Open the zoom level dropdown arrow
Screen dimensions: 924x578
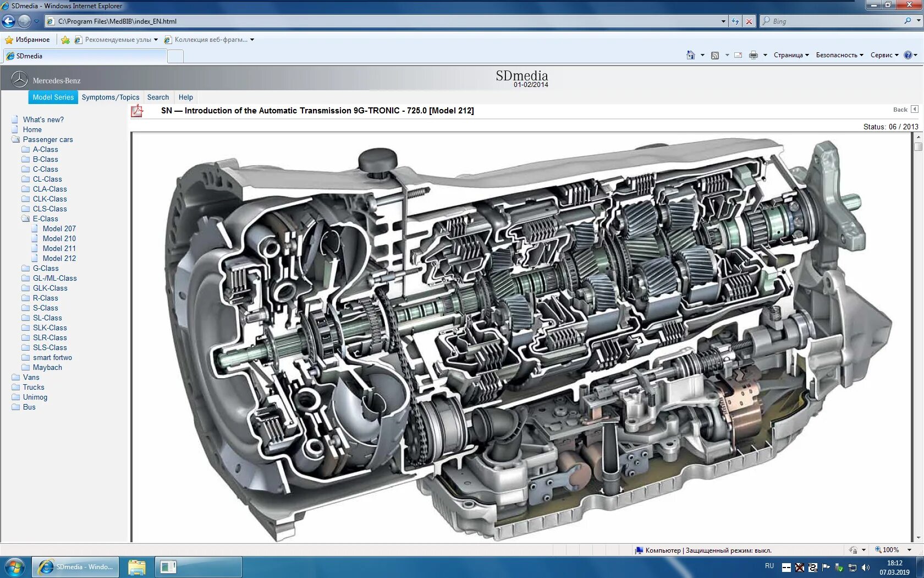point(909,550)
